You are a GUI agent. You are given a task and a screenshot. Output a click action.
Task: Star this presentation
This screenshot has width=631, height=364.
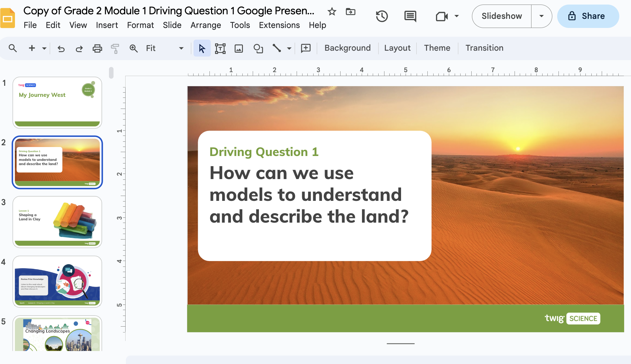(x=332, y=12)
